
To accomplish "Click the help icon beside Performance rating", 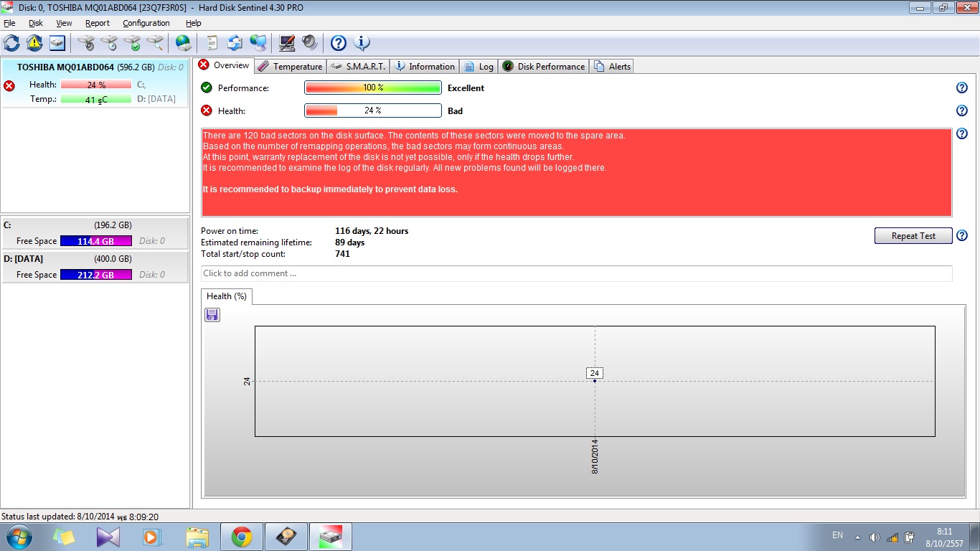I will (962, 88).
